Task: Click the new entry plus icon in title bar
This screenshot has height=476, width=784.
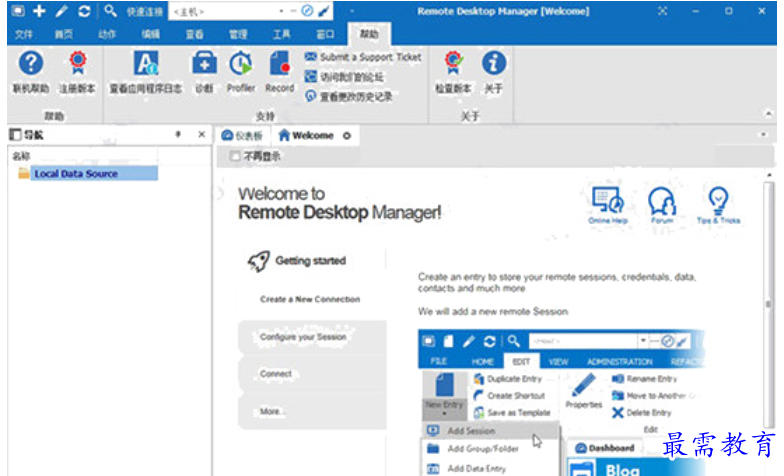Action: tap(39, 11)
